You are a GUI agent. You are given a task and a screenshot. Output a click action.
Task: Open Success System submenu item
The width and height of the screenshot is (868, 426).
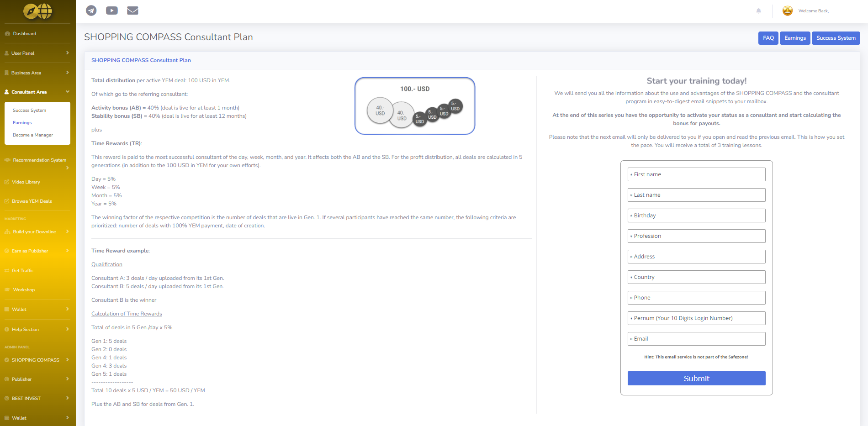coord(29,110)
